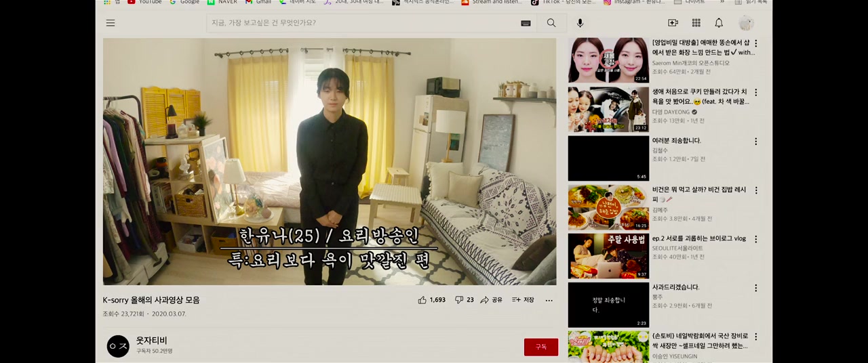Open the 비건 집밥 레시피 video thumbnail
868x363 pixels.
[x=608, y=207]
